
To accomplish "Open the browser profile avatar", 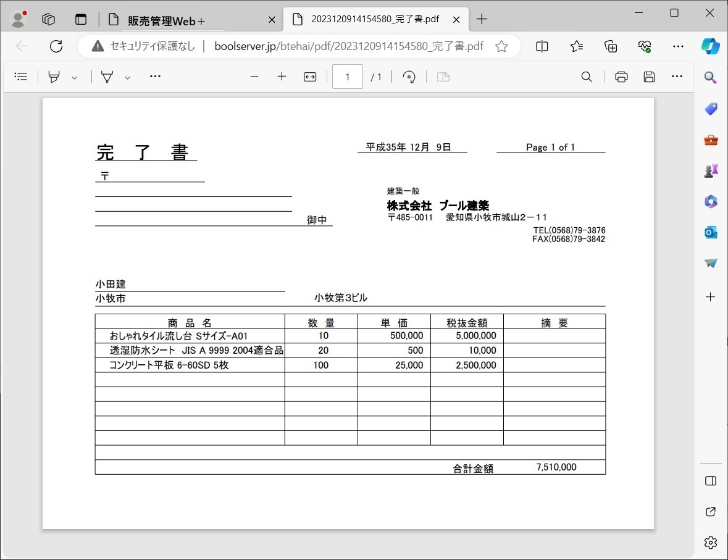I will point(19,19).
